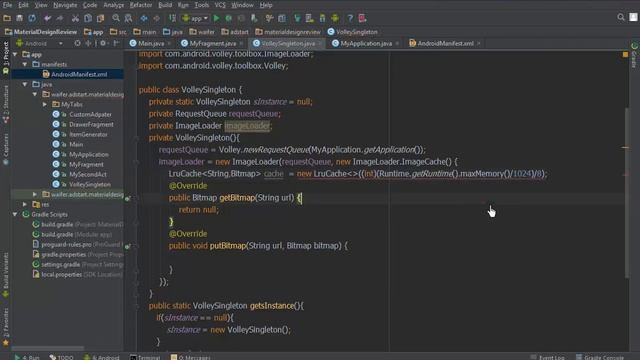
Task: Select proguard-rules.pro in project tree
Action: point(66,244)
